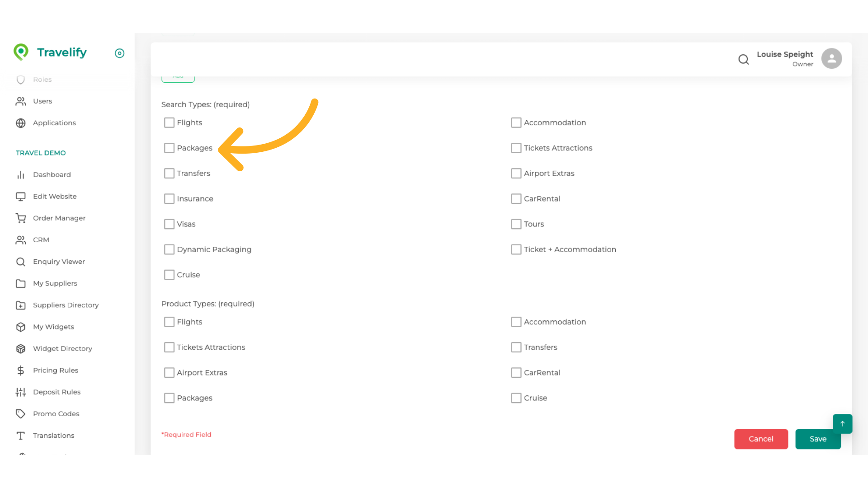Select the Ticket + Accommodation checkbox
This screenshot has width=868, height=488.
516,249
